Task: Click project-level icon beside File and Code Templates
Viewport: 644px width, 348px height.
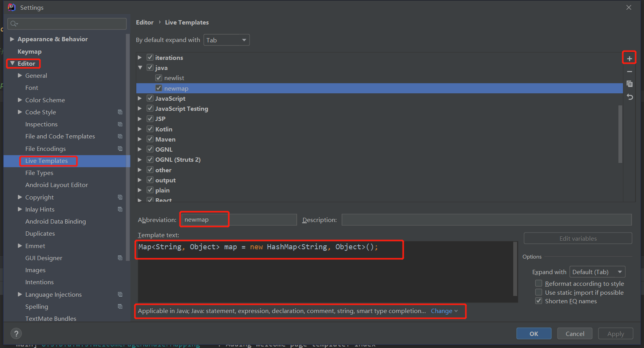Action: (120, 136)
